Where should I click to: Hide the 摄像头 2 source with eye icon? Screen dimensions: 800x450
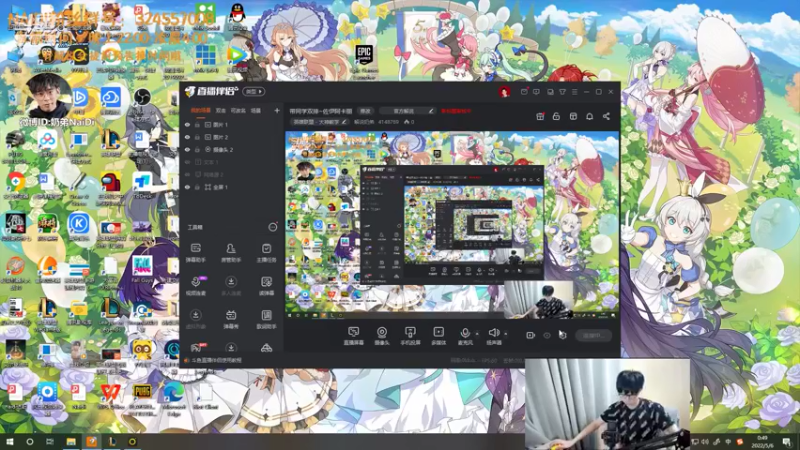(x=187, y=149)
